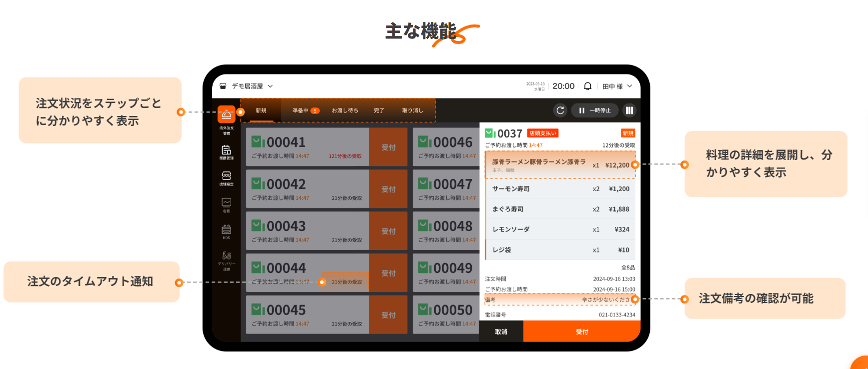
Task: Click the 20:00 clock in header
Action: pos(563,86)
